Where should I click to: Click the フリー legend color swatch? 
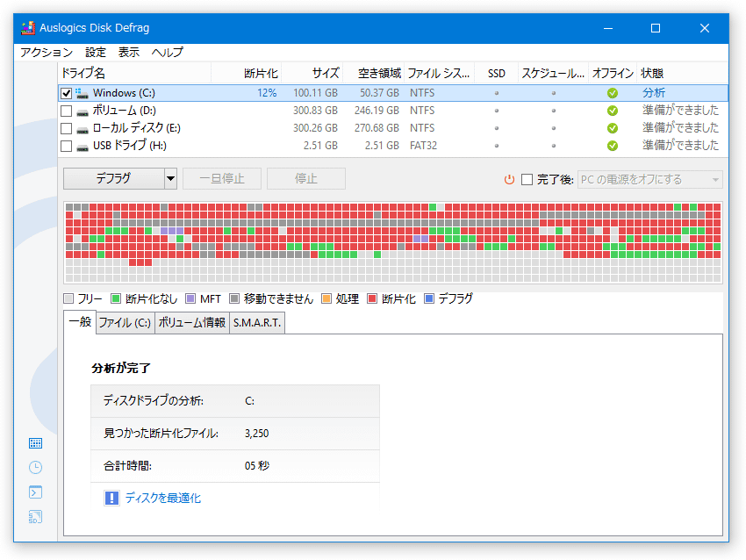tap(68, 298)
